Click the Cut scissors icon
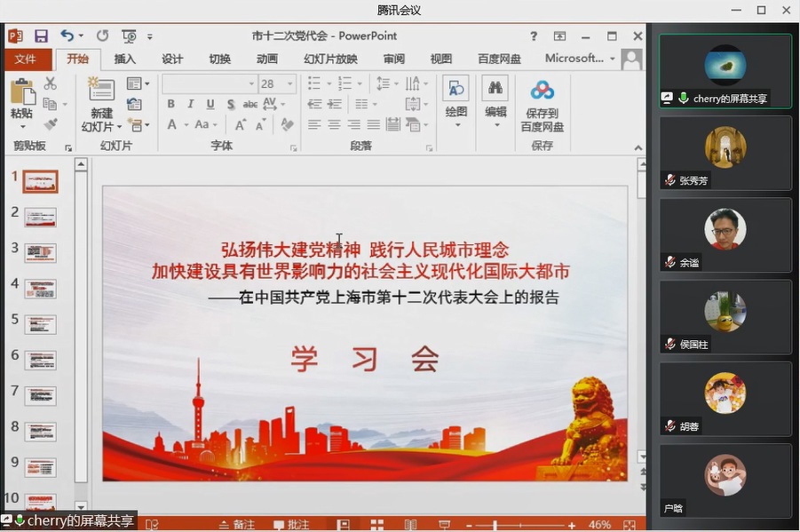The height and width of the screenshot is (532, 800). 50,83
